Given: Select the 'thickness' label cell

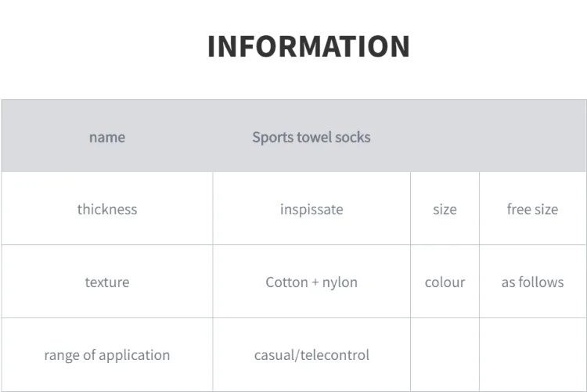Looking at the screenshot, I should (x=107, y=209).
